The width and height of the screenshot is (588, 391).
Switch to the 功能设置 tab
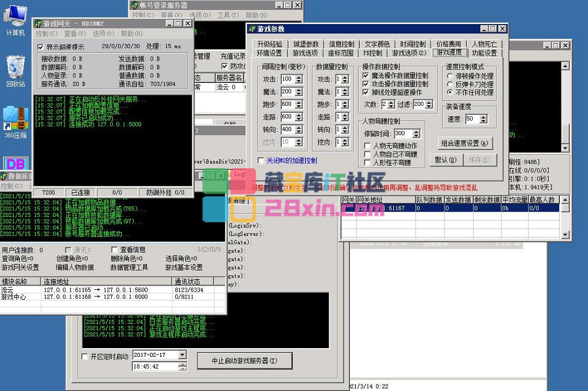484,53
